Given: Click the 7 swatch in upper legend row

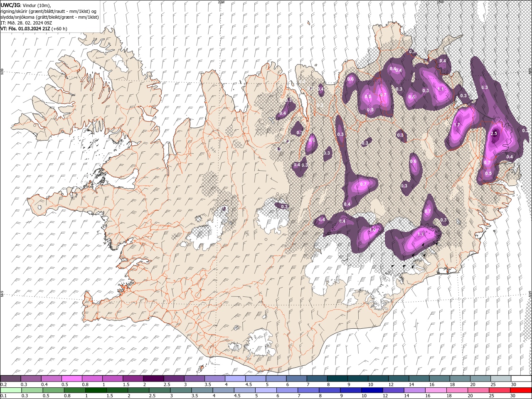Looking at the screenshot, I should [317, 379].
